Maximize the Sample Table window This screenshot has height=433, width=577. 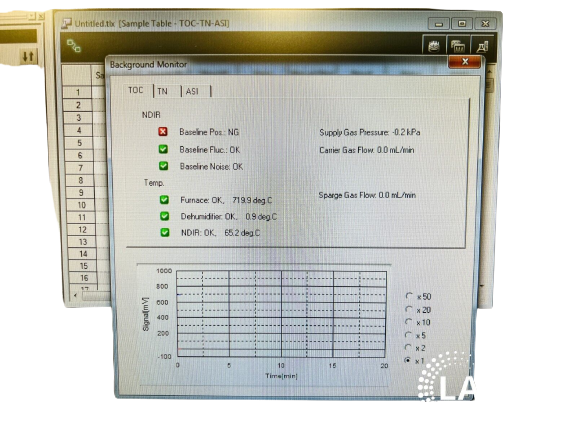coord(462,24)
